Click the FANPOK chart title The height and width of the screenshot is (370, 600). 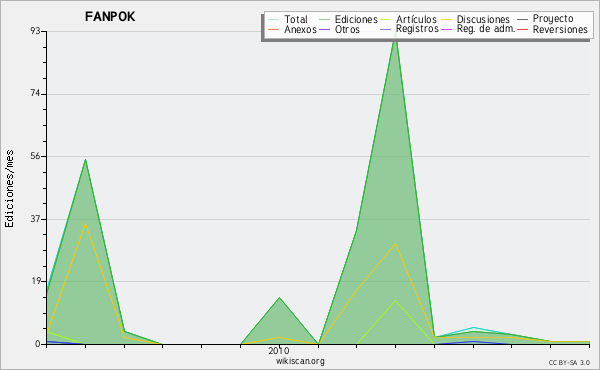[x=110, y=17]
